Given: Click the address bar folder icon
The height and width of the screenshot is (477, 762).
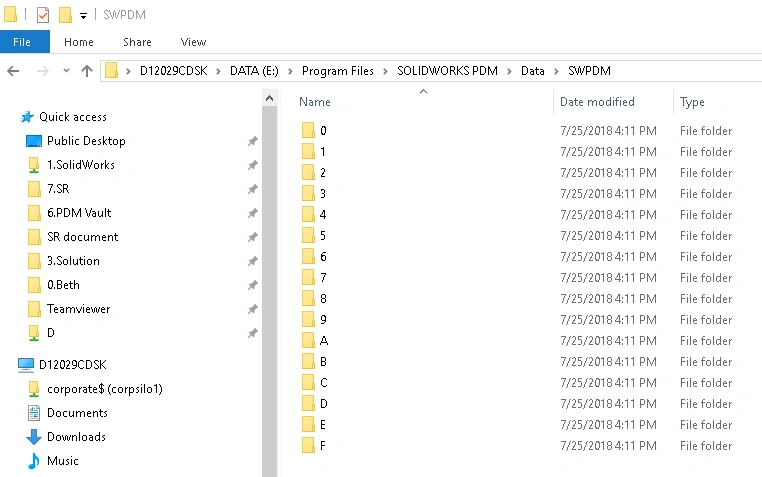Looking at the screenshot, I should [112, 71].
